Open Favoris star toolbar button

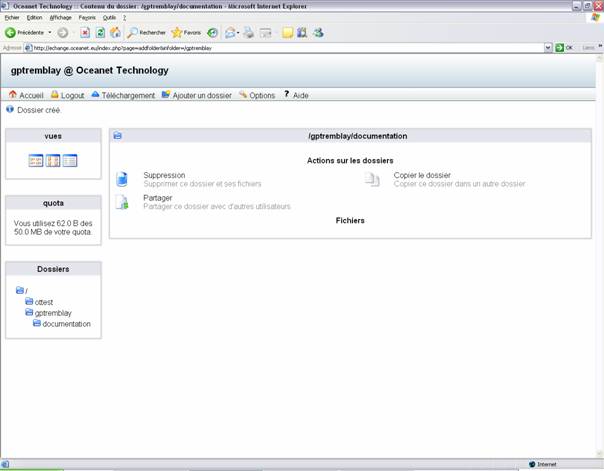click(186, 33)
